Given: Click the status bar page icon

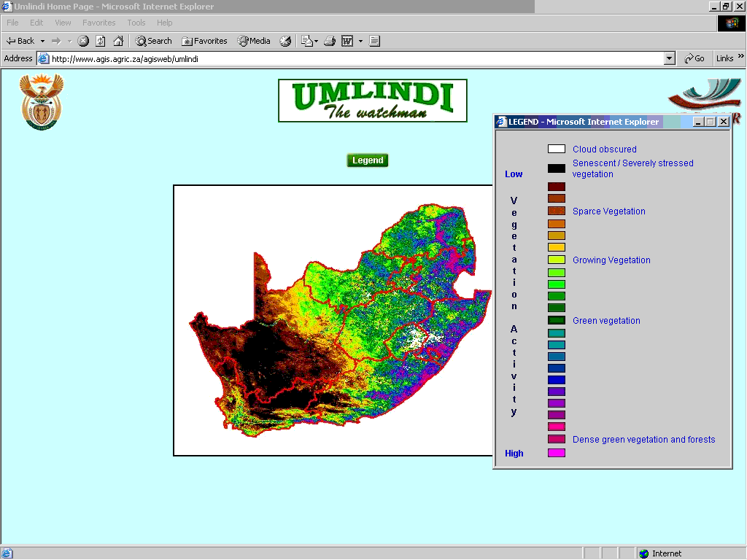Looking at the screenshot, I should pos(7,553).
